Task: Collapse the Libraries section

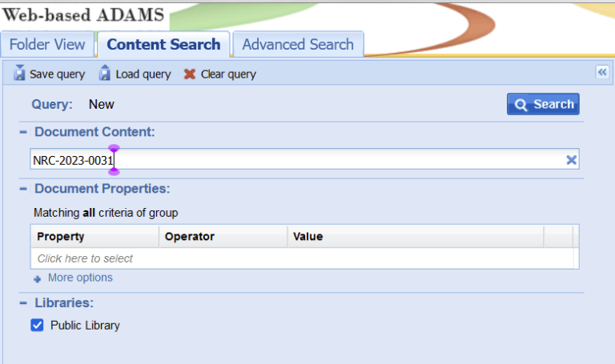Action: 23,303
